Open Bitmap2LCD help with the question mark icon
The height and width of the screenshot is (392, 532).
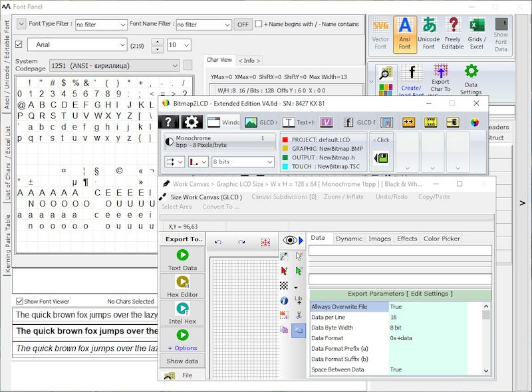tap(168, 122)
